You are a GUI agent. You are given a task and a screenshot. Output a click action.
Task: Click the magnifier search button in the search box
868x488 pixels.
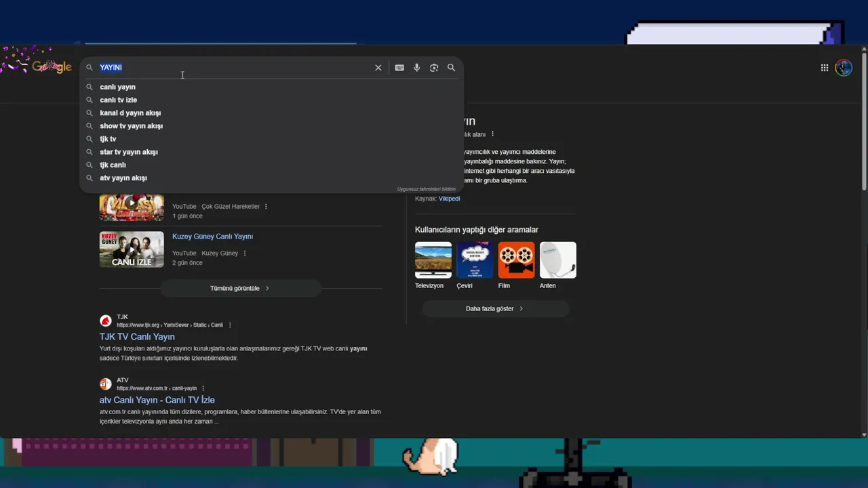[452, 68]
